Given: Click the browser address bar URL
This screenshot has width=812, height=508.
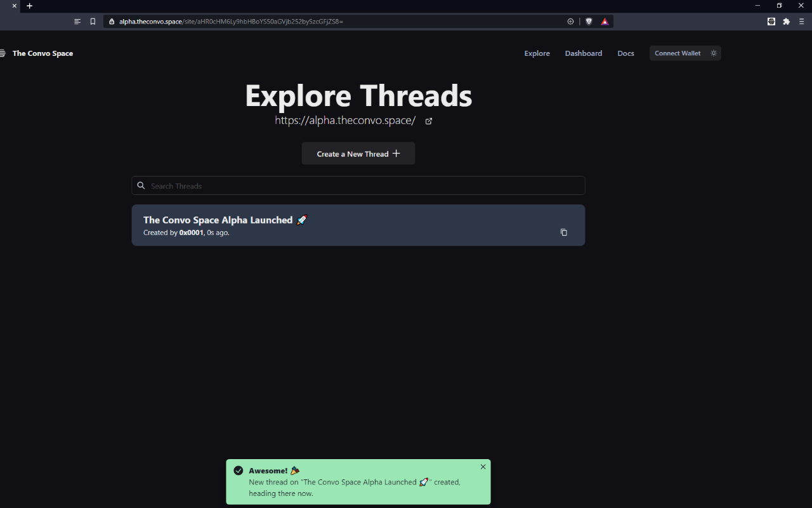Looking at the screenshot, I should [231, 21].
